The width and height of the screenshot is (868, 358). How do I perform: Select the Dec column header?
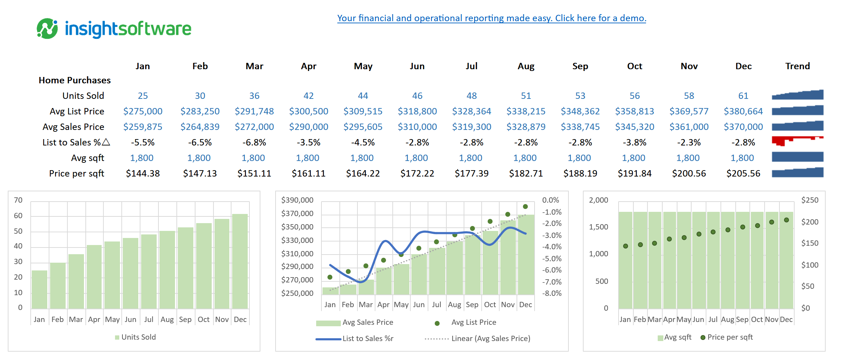pyautogui.click(x=743, y=66)
